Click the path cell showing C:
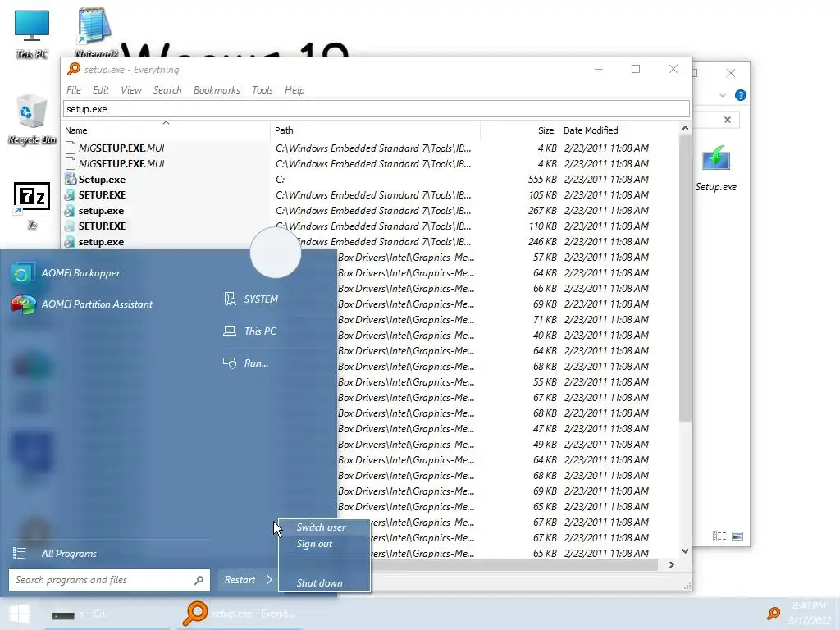 tap(281, 180)
